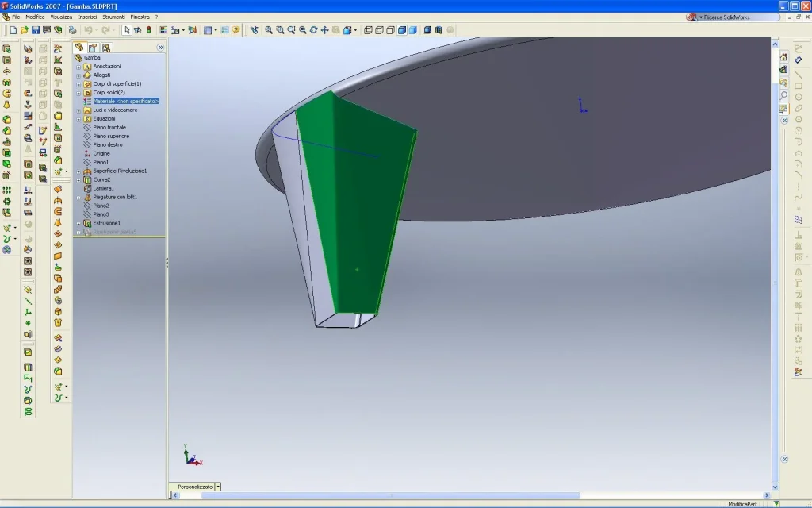Open the Finestra menu
812x508 pixels.
[140, 17]
